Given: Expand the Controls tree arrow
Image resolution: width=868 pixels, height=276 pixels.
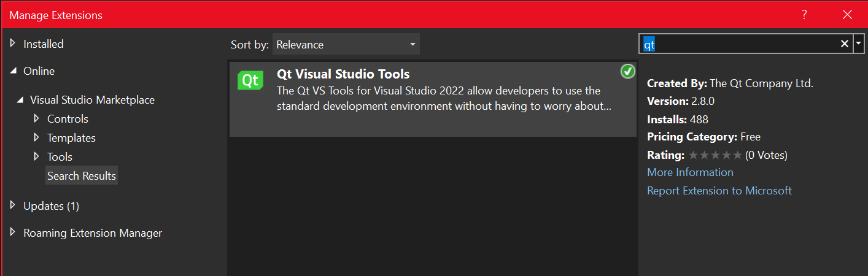Looking at the screenshot, I should point(37,118).
